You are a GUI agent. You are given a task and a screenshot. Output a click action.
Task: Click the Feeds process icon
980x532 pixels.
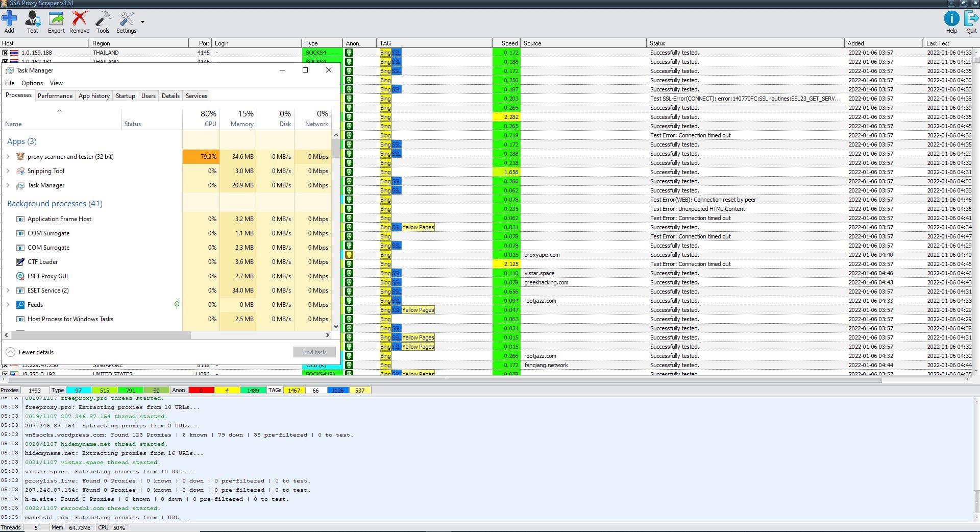coord(20,305)
